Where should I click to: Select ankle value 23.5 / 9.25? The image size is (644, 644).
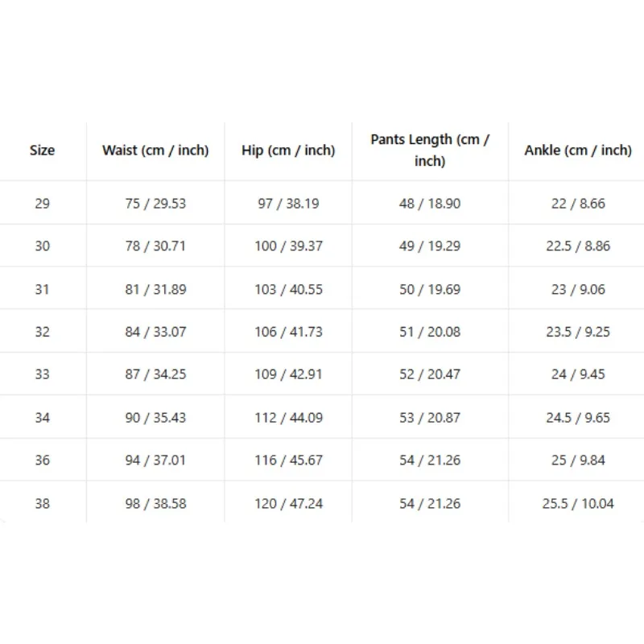(578, 332)
